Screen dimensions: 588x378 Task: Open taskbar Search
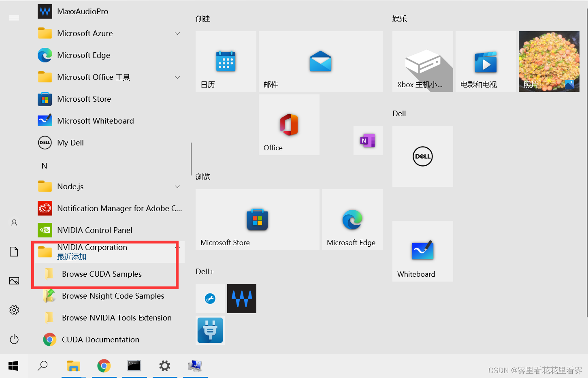pyautogui.click(x=43, y=366)
